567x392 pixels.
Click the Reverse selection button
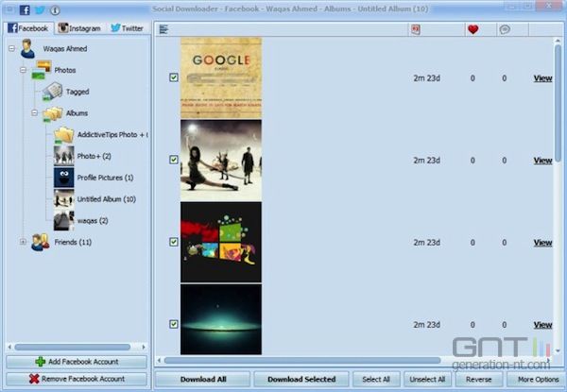click(478, 380)
